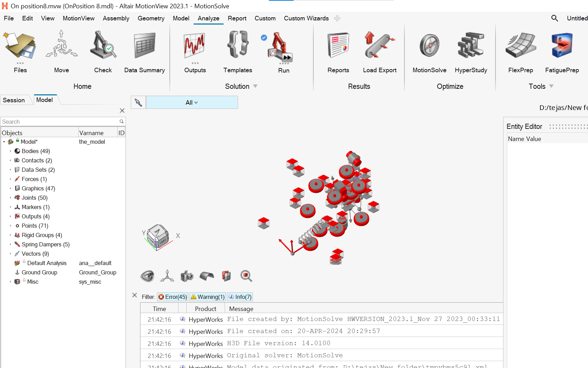The width and height of the screenshot is (588, 368).
Task: Open the All entity filter dropdown
Action: pos(191,102)
